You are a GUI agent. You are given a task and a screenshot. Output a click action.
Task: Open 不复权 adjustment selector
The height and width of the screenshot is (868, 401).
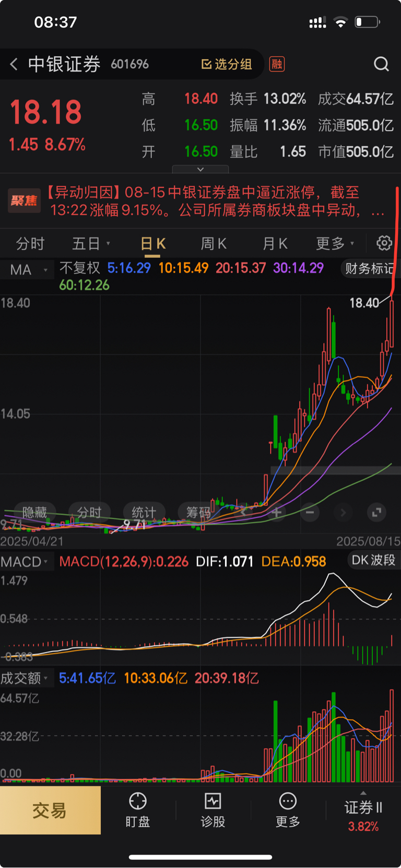point(79,268)
